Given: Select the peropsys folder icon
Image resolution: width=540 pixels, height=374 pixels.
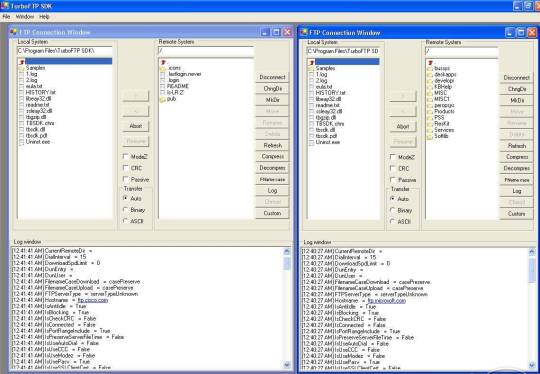Looking at the screenshot, I should [x=430, y=105].
